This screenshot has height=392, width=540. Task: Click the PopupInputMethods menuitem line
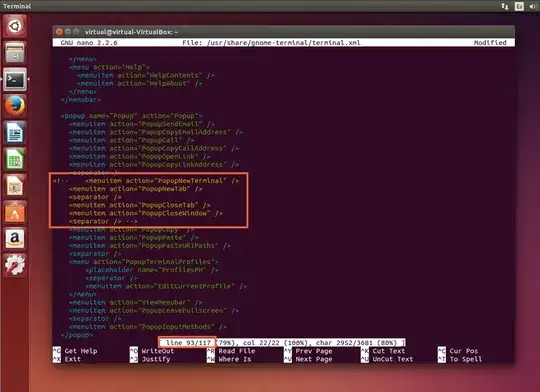pyautogui.click(x=148, y=327)
